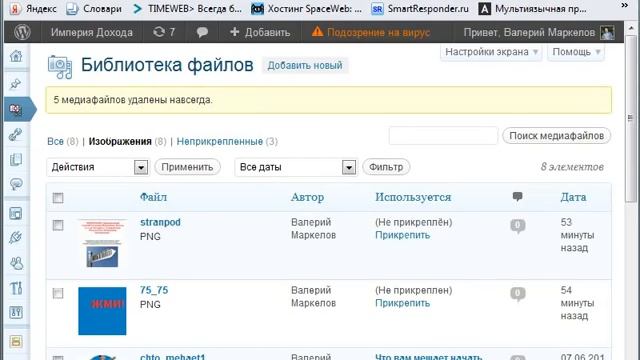Open the Appearance sidebar icon

point(16,213)
